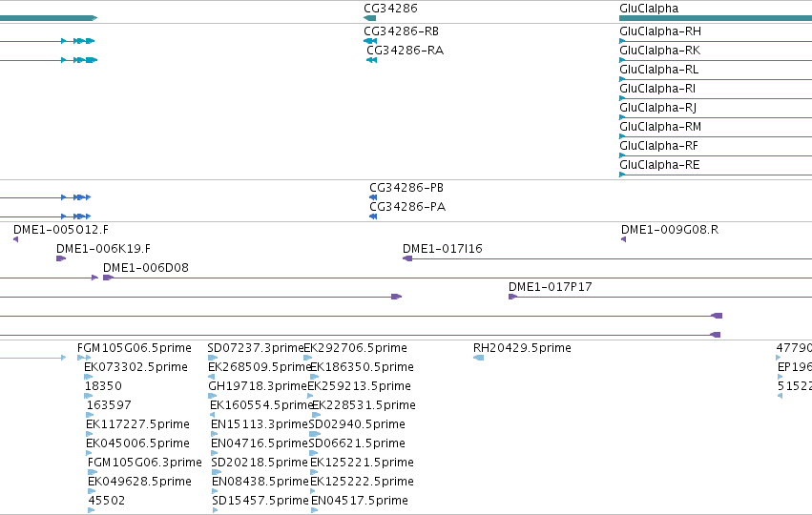Select EST EK045006.5prime

point(137,443)
